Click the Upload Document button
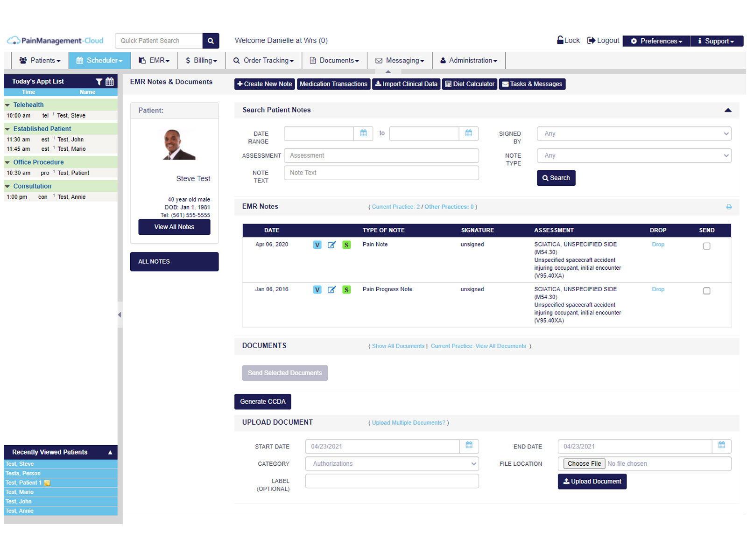Screen dimensions: 747x560 [592, 481]
